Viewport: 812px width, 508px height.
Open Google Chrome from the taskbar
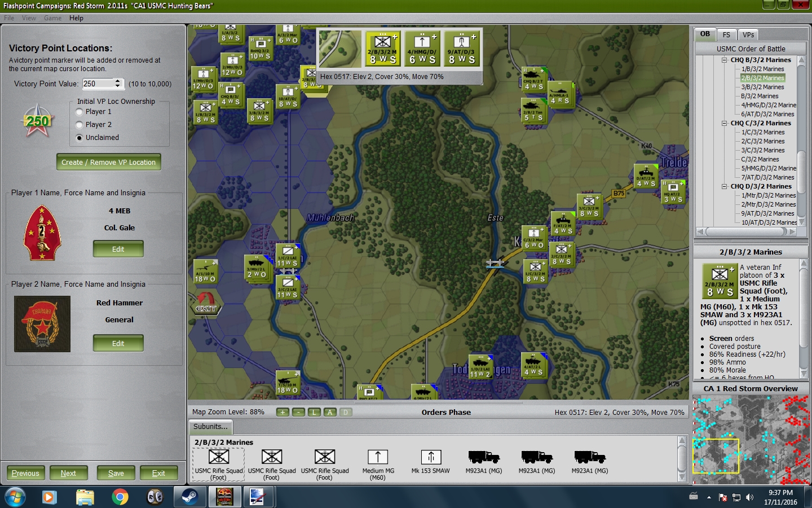(x=120, y=497)
